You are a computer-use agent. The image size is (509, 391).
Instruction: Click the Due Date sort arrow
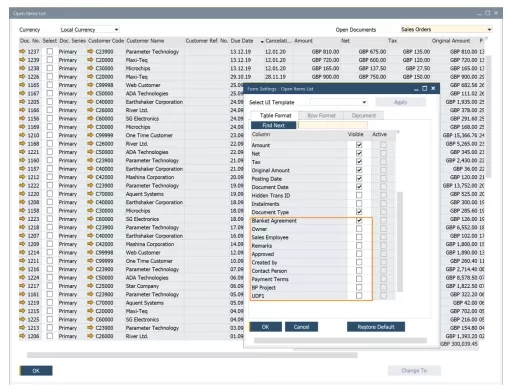(x=262, y=41)
